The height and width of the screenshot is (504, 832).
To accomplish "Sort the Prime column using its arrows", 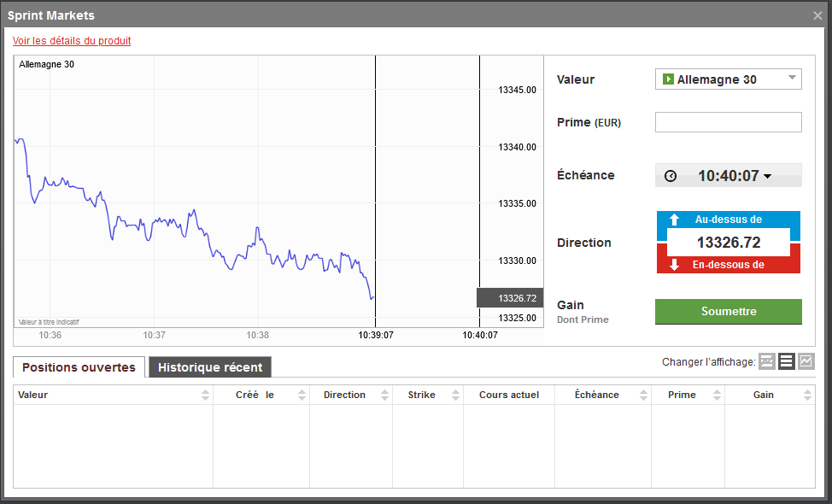I will tap(716, 395).
